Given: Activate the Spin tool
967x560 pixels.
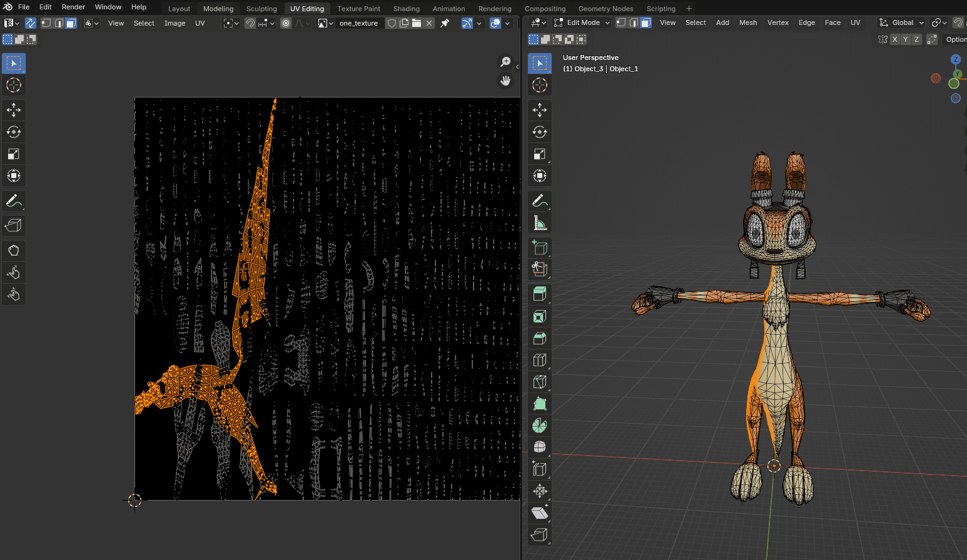Looking at the screenshot, I should [540, 426].
